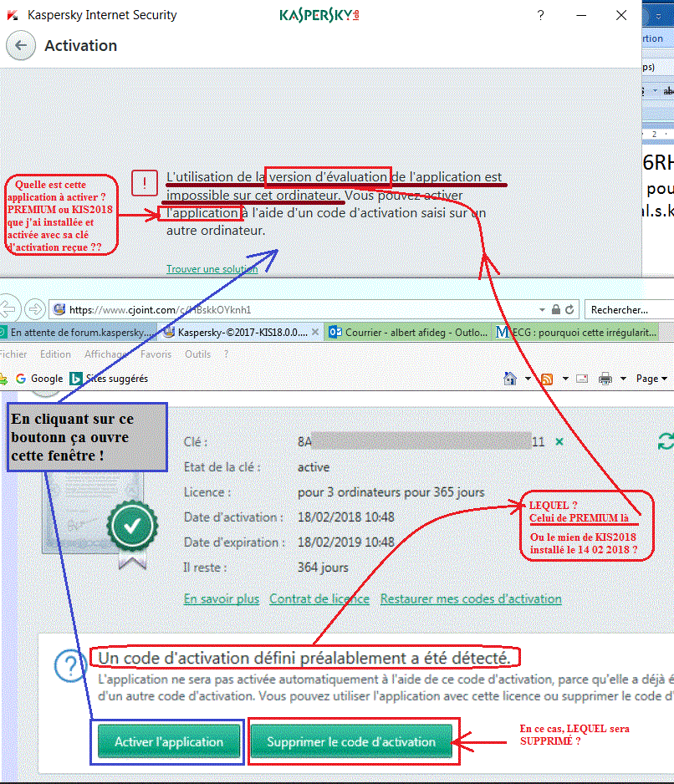Select the expiration date "18/02/2019 10:48"
674x784 pixels.
coord(345,542)
